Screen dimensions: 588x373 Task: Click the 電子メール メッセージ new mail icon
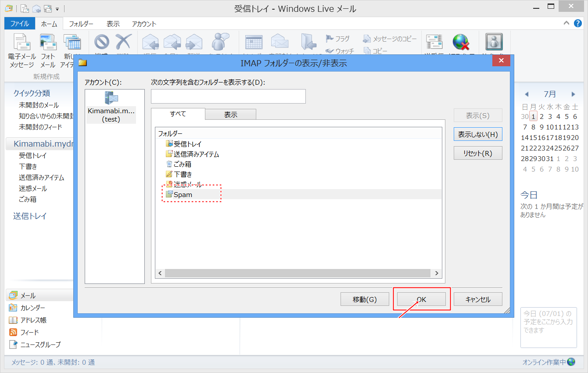(22, 43)
